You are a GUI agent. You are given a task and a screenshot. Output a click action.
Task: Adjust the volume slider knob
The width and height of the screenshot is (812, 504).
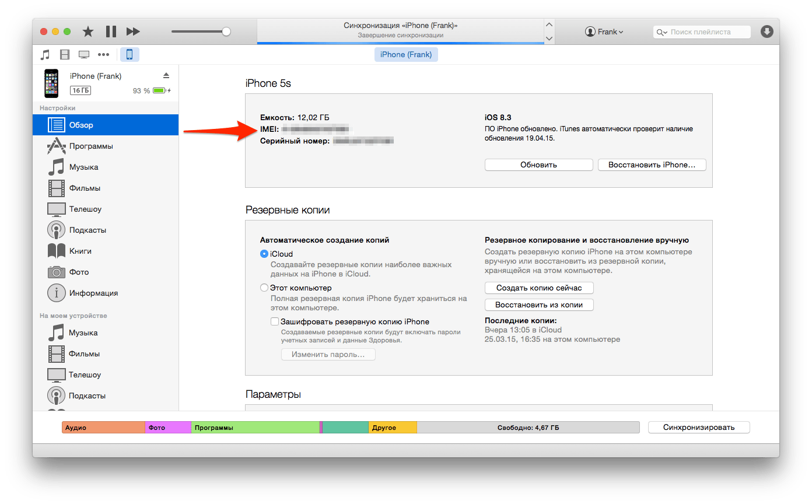pos(226,32)
